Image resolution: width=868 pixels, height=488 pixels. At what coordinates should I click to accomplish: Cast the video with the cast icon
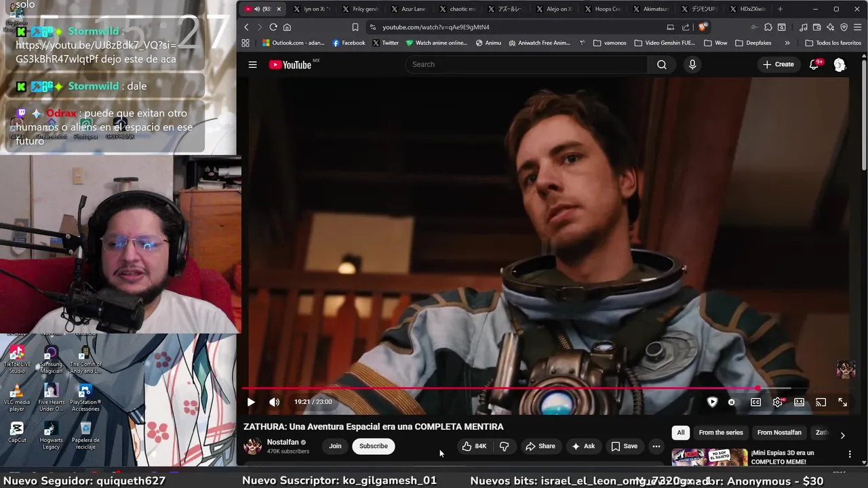[821, 402]
